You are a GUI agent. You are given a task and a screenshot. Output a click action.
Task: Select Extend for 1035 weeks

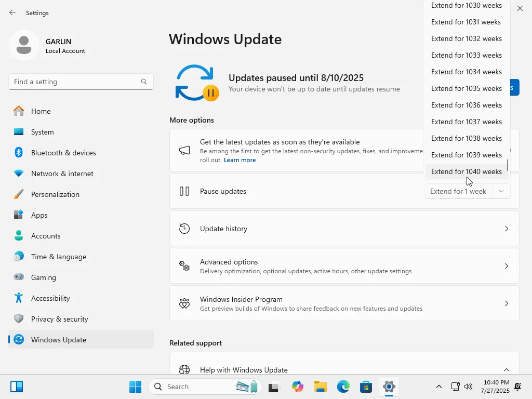tap(466, 88)
